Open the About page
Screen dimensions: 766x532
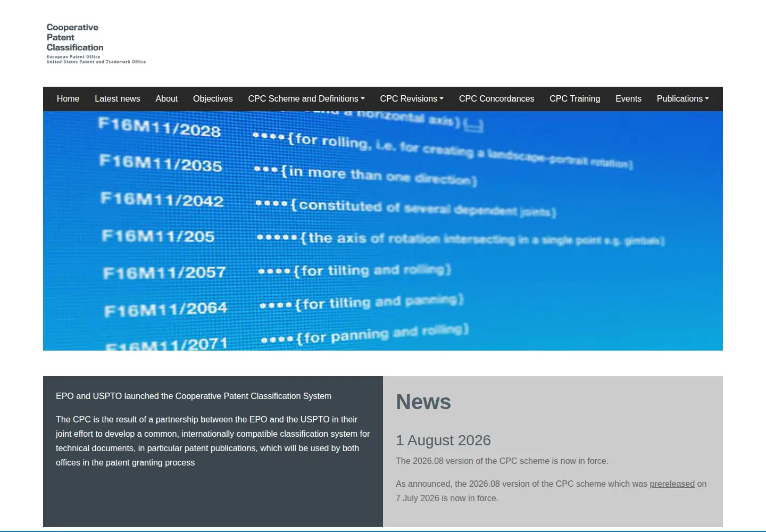pos(166,99)
